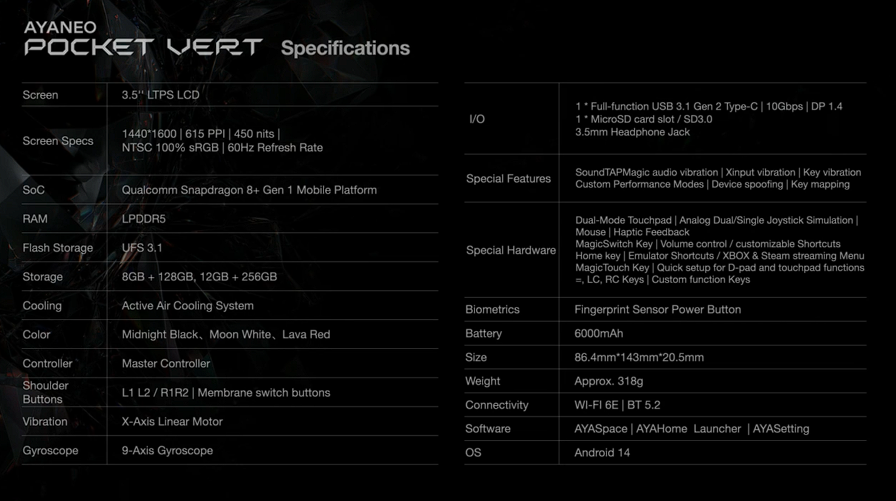
Task: Click the Shoulder Buttons row label
Action: coord(45,392)
